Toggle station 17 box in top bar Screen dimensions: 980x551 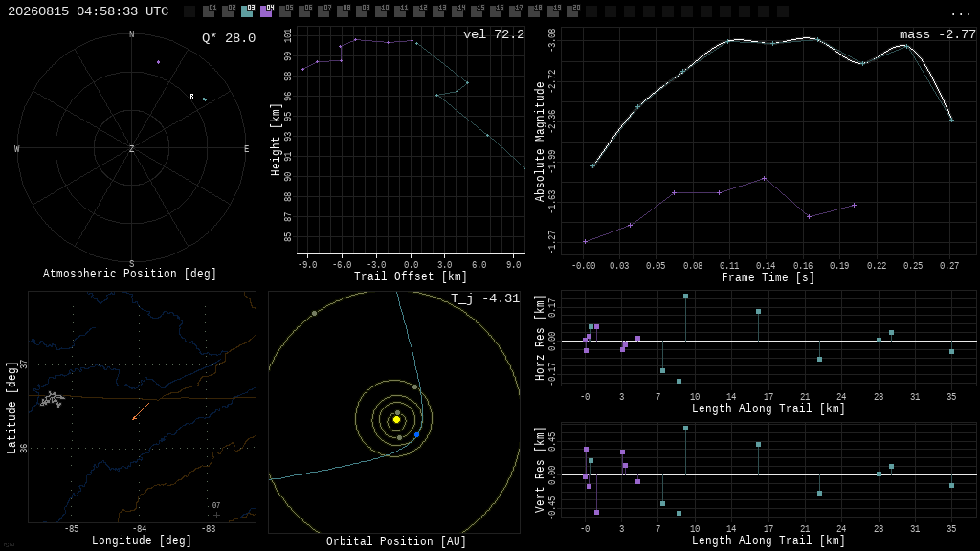tap(515, 11)
